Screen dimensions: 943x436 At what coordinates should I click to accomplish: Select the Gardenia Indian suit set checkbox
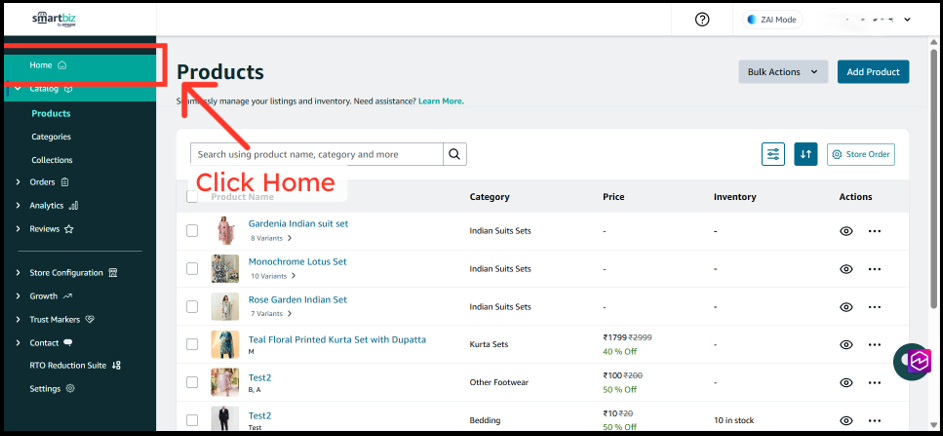(x=192, y=231)
